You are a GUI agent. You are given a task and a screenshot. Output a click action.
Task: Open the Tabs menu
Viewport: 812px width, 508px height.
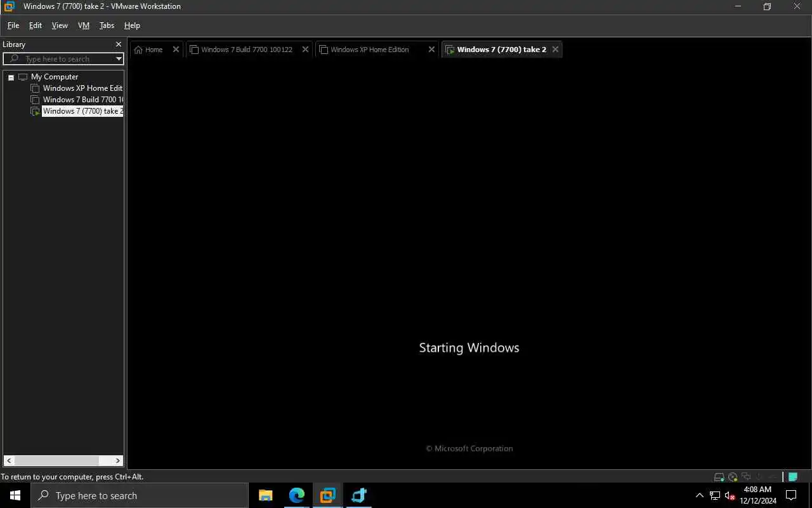pyautogui.click(x=107, y=25)
